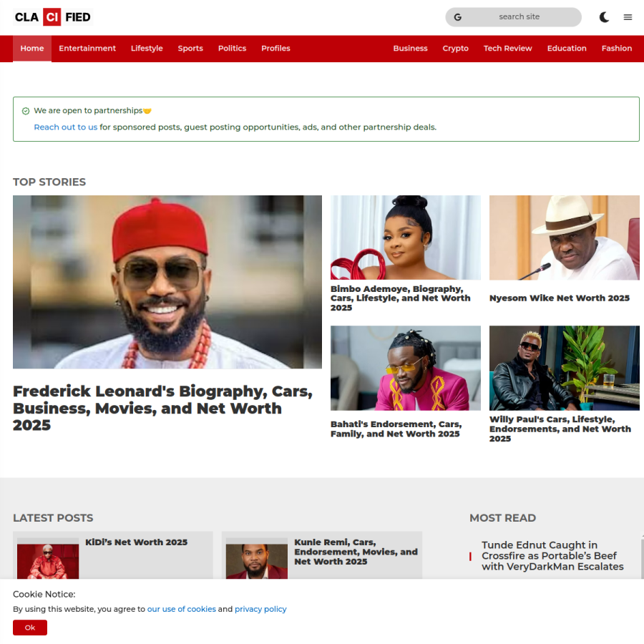
Task: Open Frederick Leonard's featured photo
Action: pos(167,282)
